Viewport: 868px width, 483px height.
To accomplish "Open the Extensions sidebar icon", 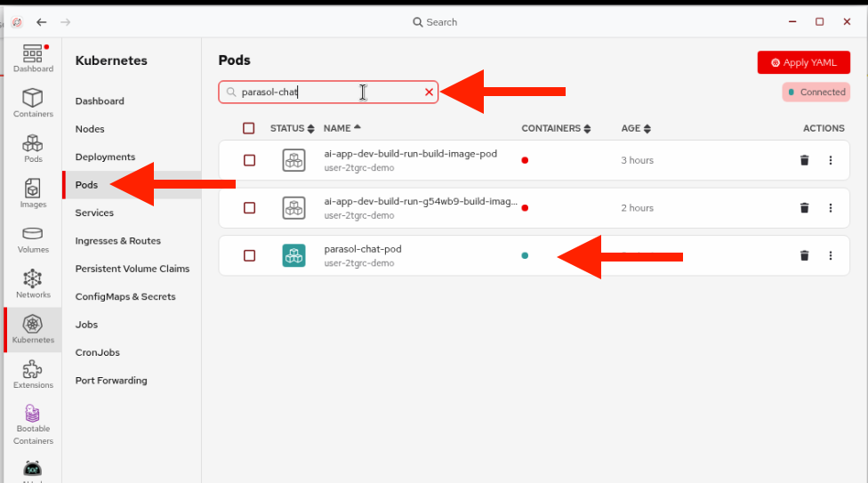I will [33, 374].
